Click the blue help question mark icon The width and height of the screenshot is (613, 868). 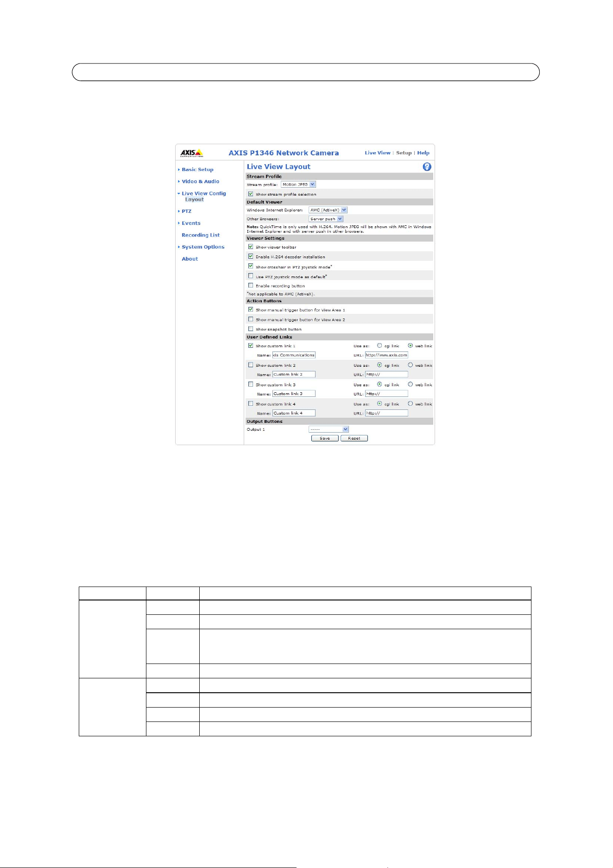point(427,167)
